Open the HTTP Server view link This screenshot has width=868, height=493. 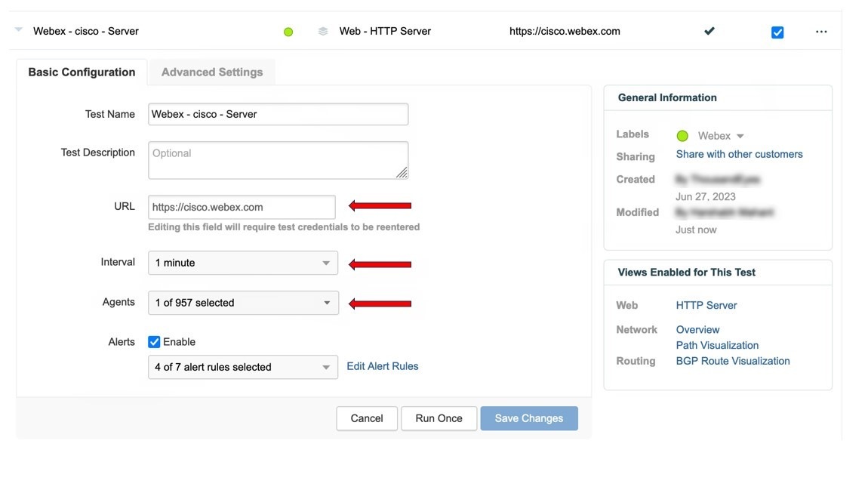(706, 305)
